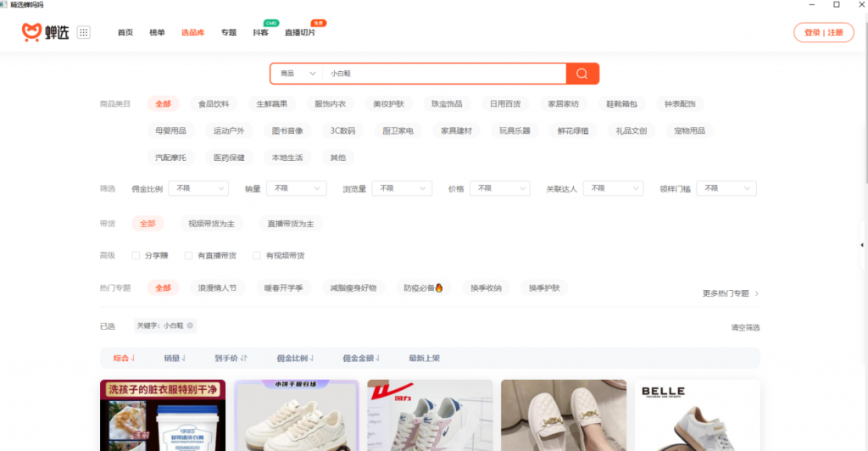Viewport: 868px width, 451px height.
Task: Open the 榜单 tab
Action: pos(157,32)
